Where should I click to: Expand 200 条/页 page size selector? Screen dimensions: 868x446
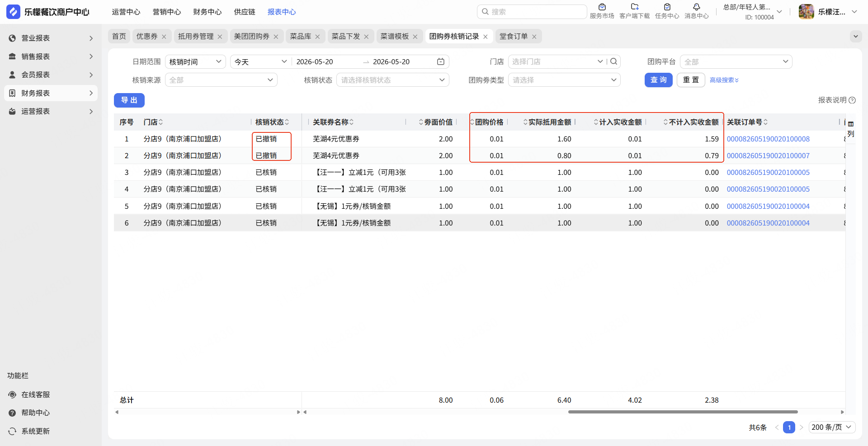[x=831, y=427]
